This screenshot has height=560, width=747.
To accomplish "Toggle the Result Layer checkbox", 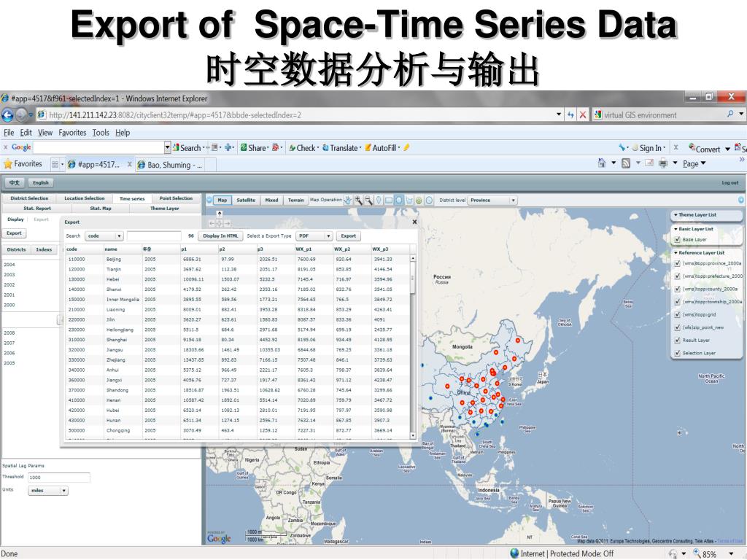I will click(677, 341).
